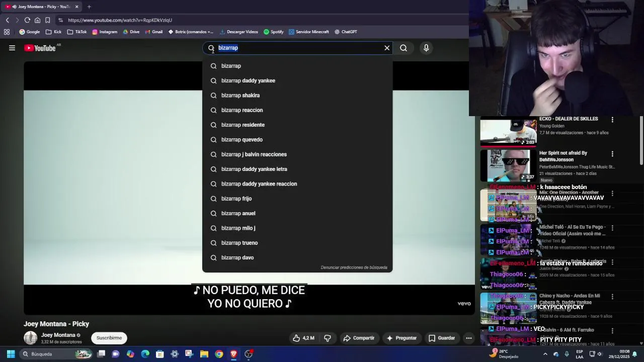Like the video (4,2 M thumbs up)
The image size is (644, 362).
point(303,338)
